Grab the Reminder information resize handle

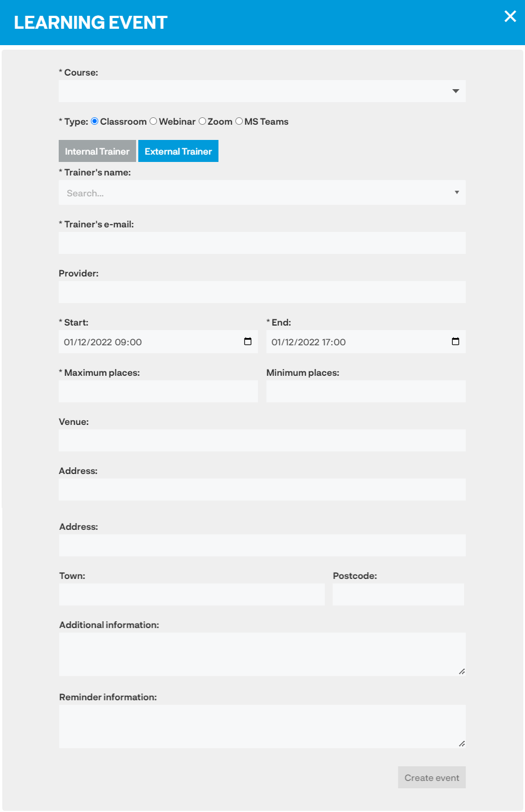click(462, 744)
